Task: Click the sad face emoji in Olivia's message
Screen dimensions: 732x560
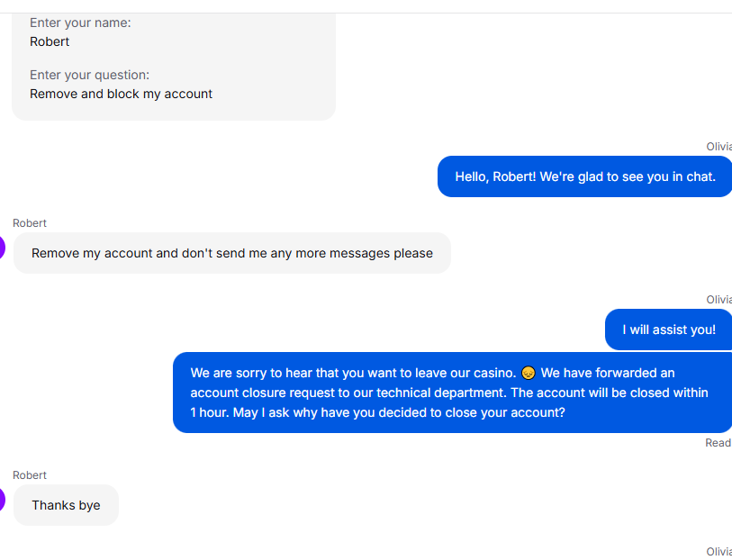Action: pyautogui.click(x=528, y=373)
